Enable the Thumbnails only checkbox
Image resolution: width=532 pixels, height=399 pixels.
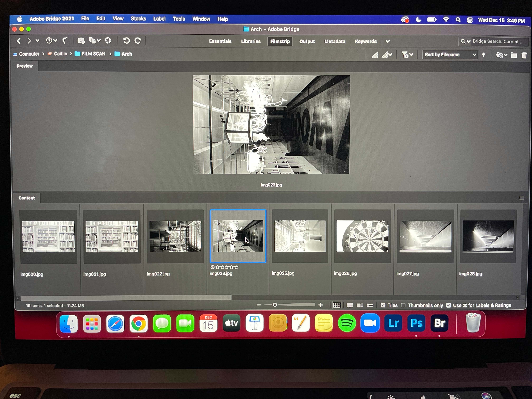click(x=403, y=305)
